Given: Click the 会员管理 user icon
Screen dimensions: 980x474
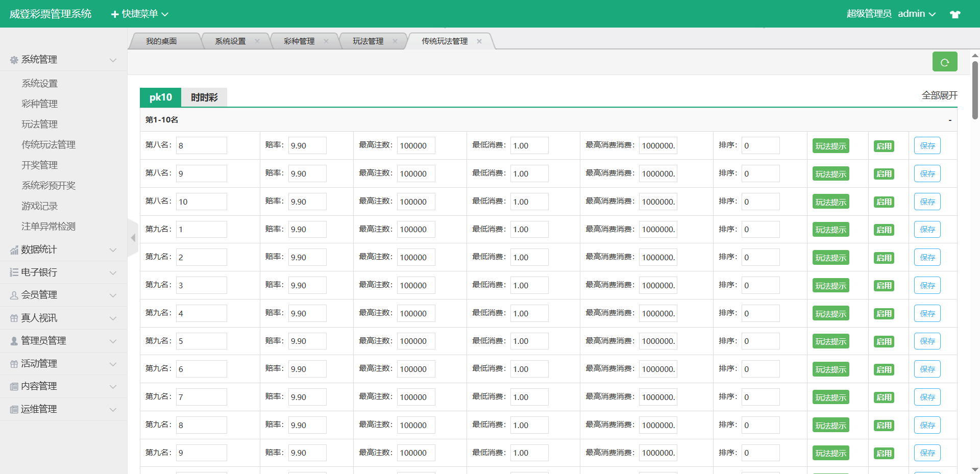Looking at the screenshot, I should pos(14,295).
